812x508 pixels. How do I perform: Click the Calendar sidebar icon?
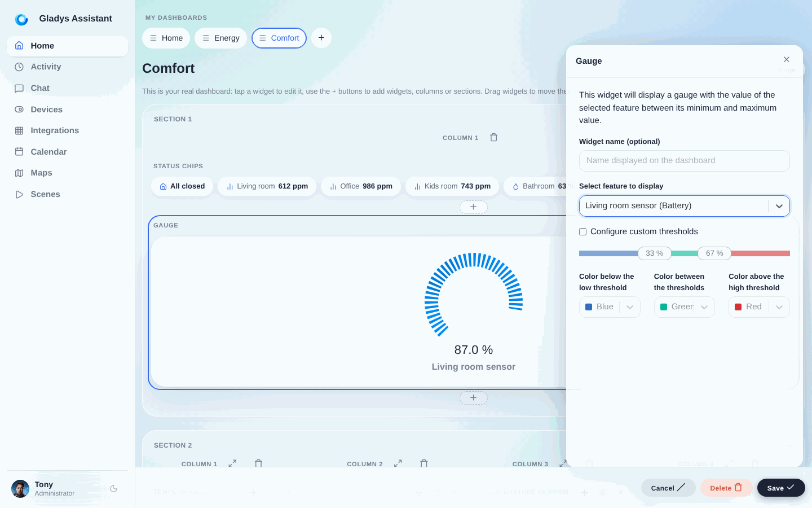[x=19, y=152]
